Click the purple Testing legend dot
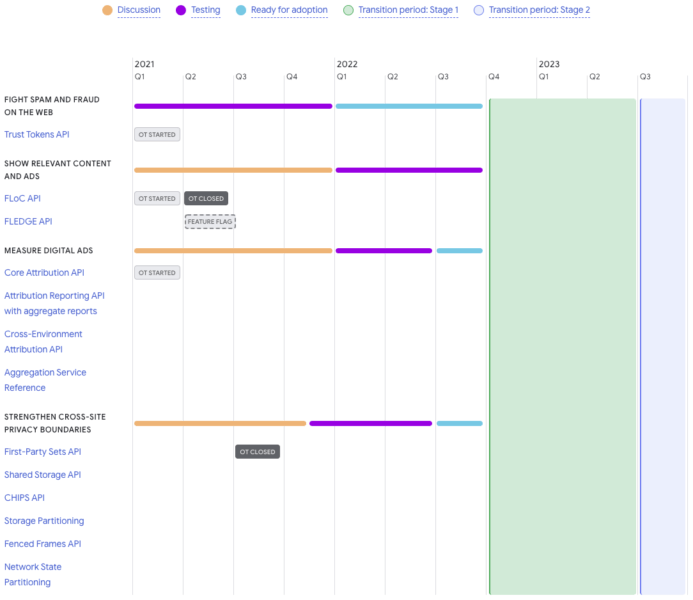 (x=181, y=10)
